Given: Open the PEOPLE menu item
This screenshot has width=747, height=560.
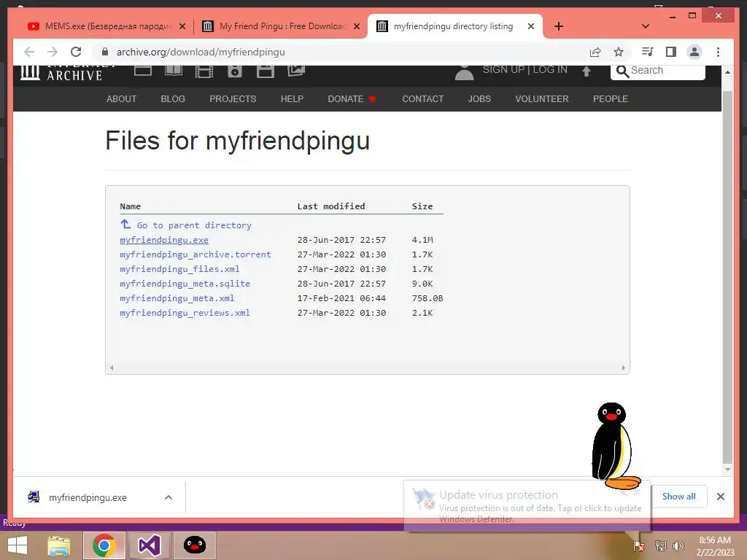Looking at the screenshot, I should pyautogui.click(x=611, y=99).
